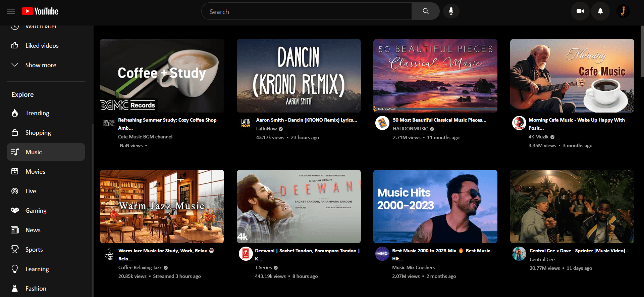The image size is (644, 297).
Task: Open Learning section label
Action: (37, 269)
